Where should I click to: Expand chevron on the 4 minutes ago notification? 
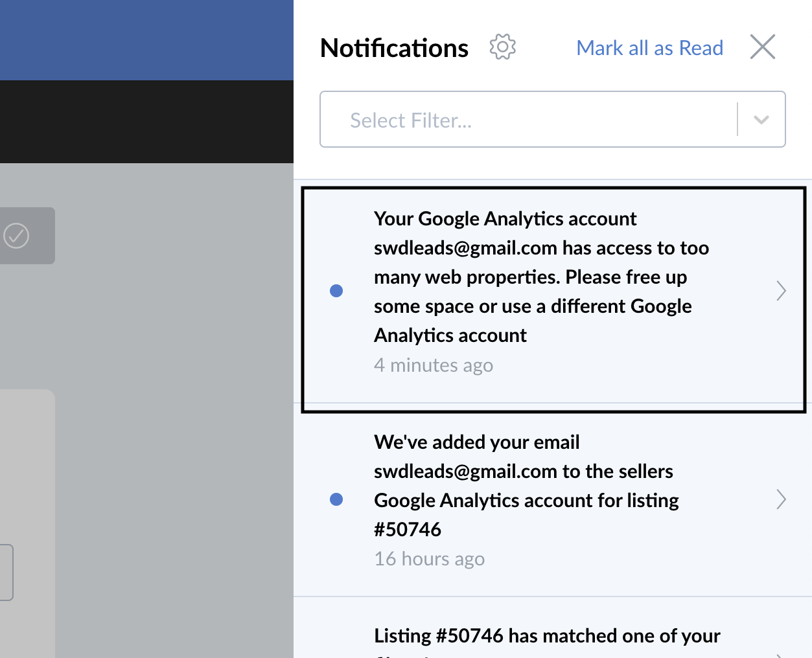[x=781, y=291]
